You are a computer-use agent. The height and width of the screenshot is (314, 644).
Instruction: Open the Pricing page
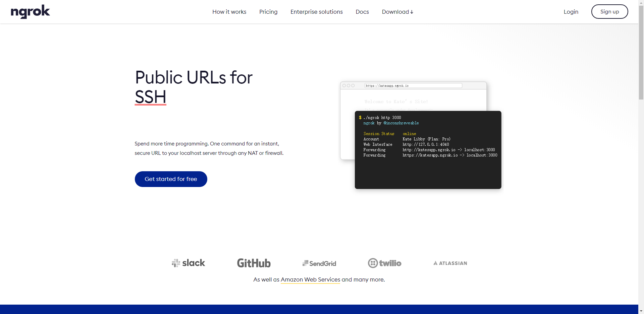tap(268, 12)
